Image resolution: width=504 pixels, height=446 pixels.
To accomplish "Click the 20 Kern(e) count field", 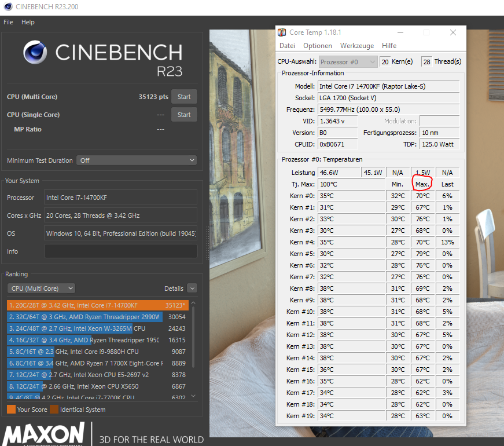I will tap(385, 62).
